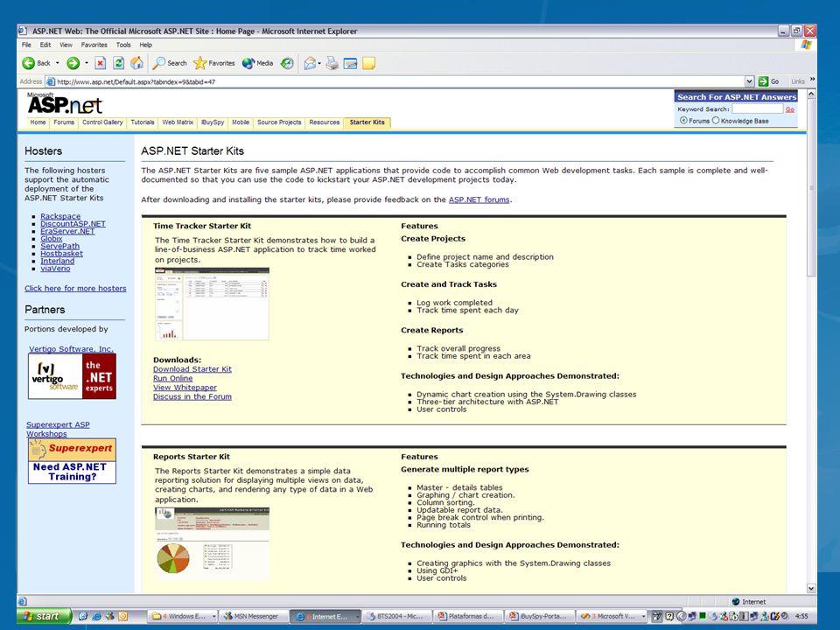Open the Media globe icon

[248, 63]
